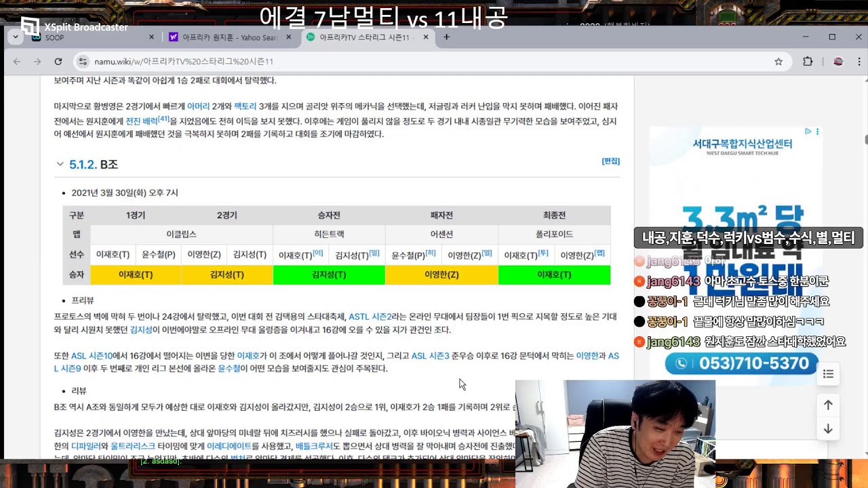Screen dimensions: 868x488
Task: Click footnote [랩] next to 이영한(Z)
Action: pyautogui.click(x=599, y=253)
